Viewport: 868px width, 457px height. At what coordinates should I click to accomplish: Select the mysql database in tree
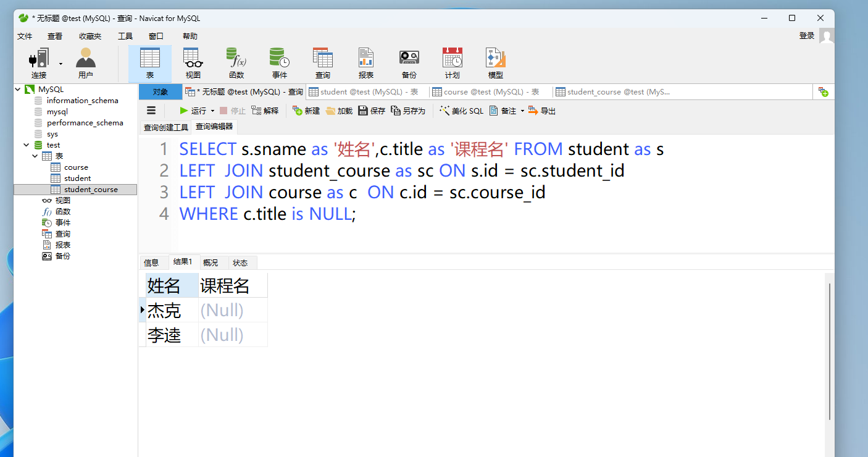point(57,112)
